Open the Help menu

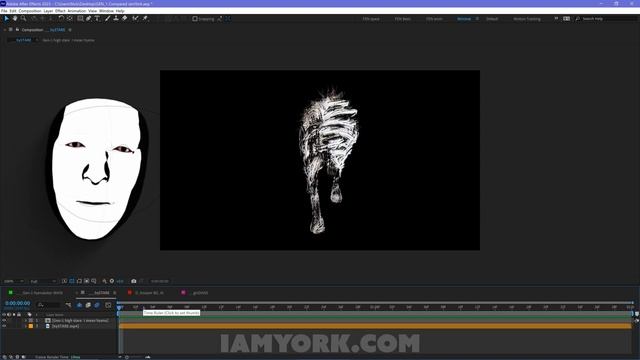click(120, 11)
